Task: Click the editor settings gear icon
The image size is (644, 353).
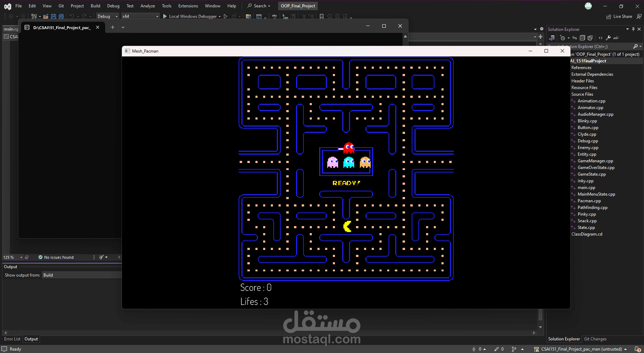Action: tap(542, 29)
